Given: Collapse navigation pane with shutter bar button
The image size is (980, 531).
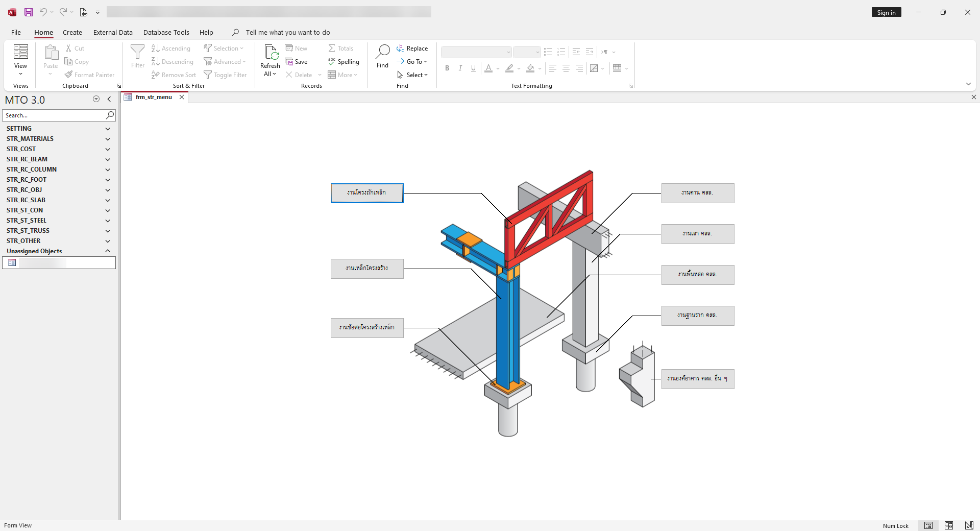Looking at the screenshot, I should coord(109,99).
